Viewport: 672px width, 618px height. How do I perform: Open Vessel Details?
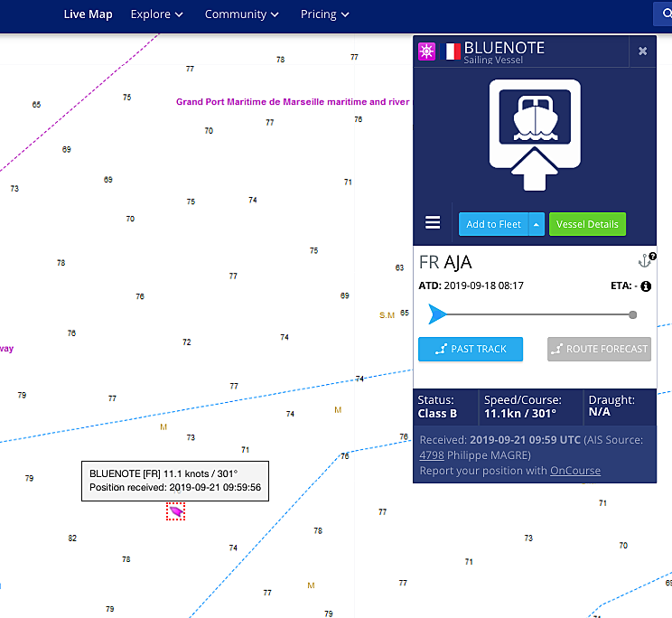point(587,224)
